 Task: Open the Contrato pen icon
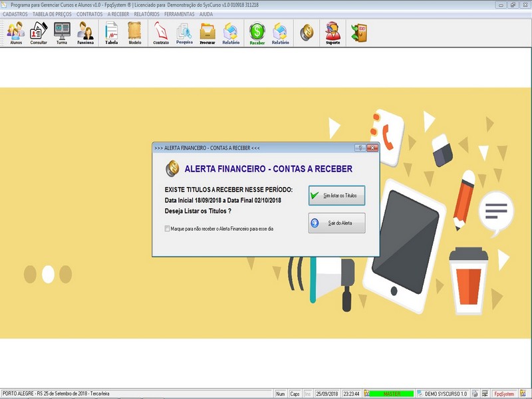(x=161, y=33)
